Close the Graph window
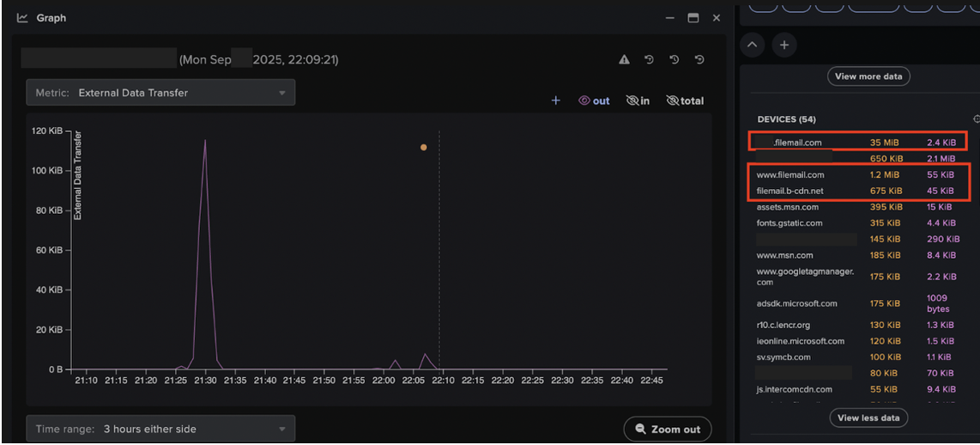Screen dimensions: 980x445 pyautogui.click(x=717, y=18)
